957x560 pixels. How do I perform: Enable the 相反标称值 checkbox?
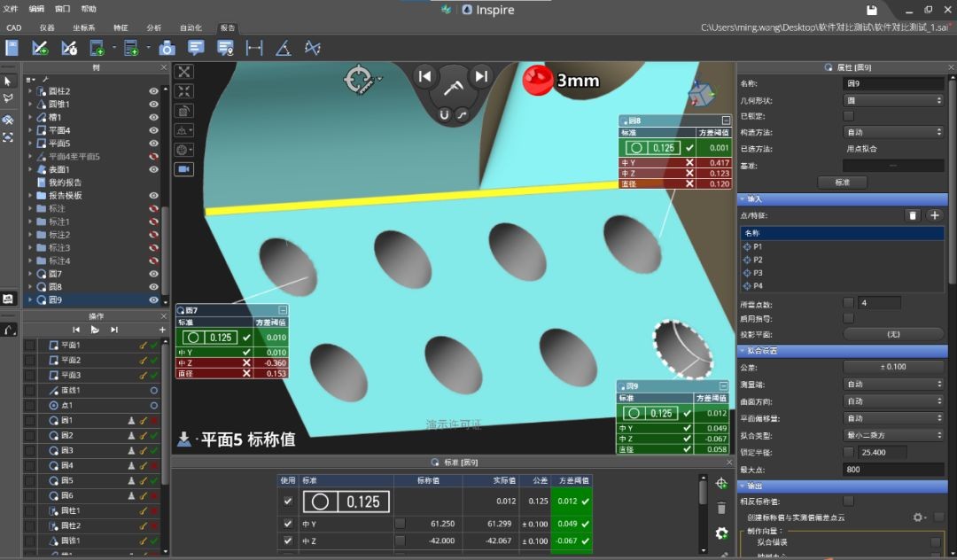(x=848, y=502)
